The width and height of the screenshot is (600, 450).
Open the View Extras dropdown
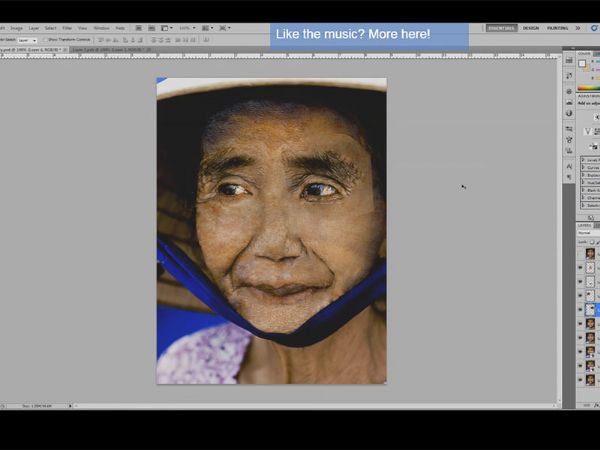pos(166,28)
